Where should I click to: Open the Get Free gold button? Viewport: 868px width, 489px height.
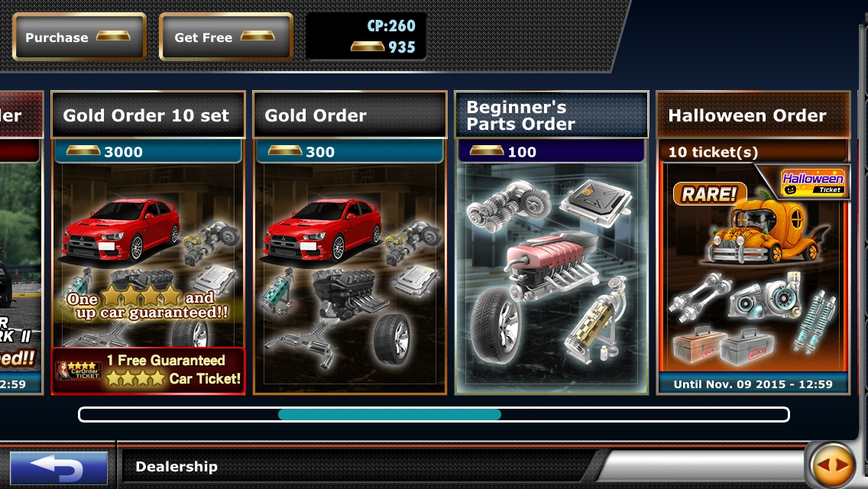pos(226,37)
